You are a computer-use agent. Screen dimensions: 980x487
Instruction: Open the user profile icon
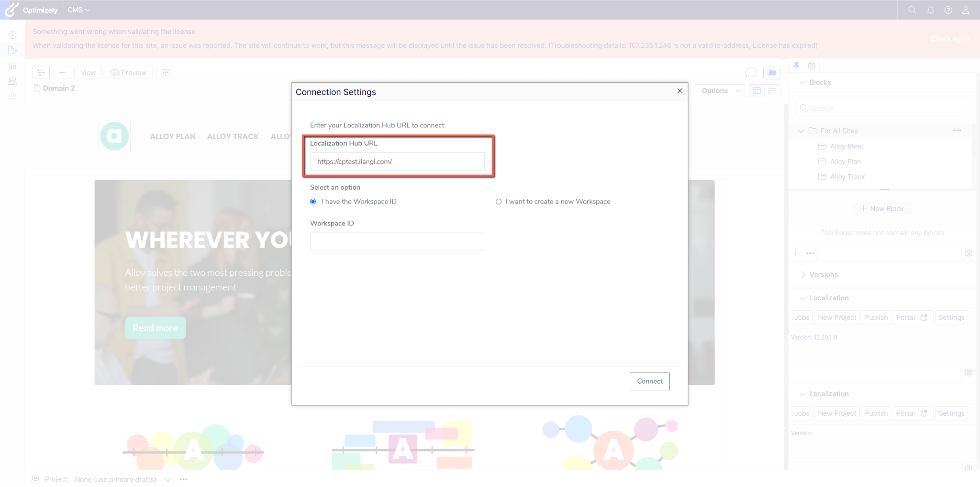coord(966,10)
